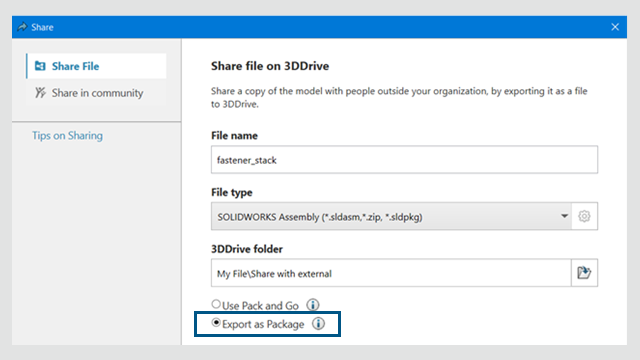Switch to the Share File tab

(x=96, y=66)
